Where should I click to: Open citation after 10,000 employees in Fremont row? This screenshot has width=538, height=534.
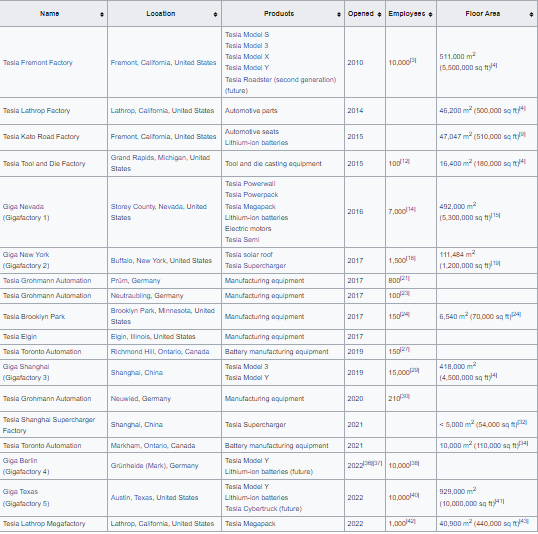click(x=413, y=60)
